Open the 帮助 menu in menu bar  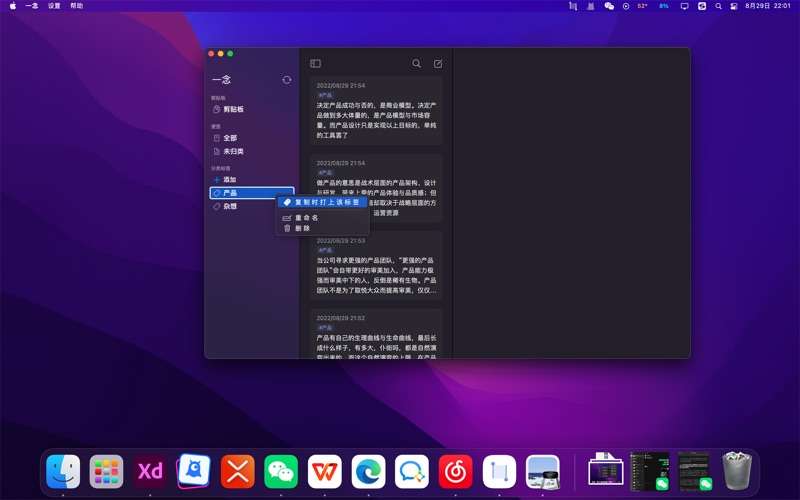77,6
